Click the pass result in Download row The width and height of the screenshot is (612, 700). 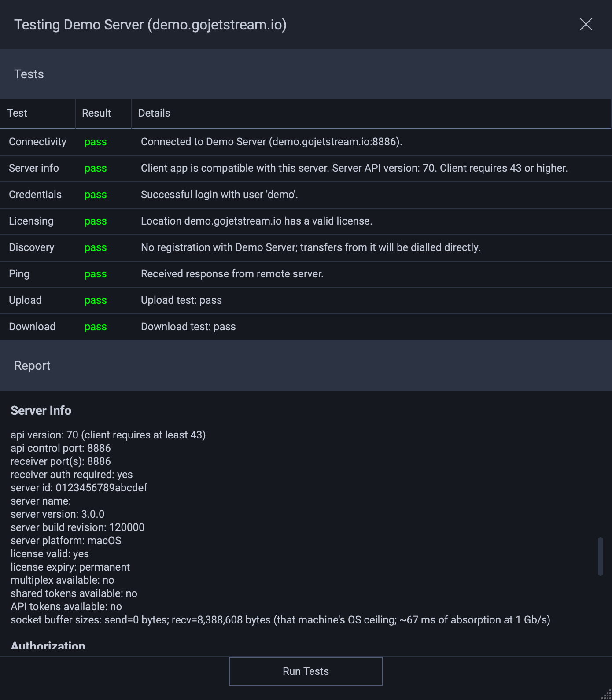(96, 327)
